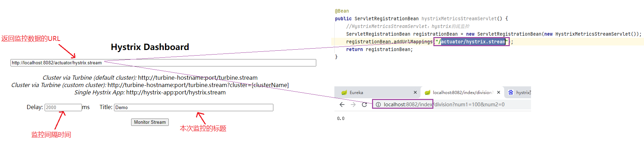Click the Hystrix Dashboard heading
The width and height of the screenshot is (644, 143).
pyautogui.click(x=150, y=47)
